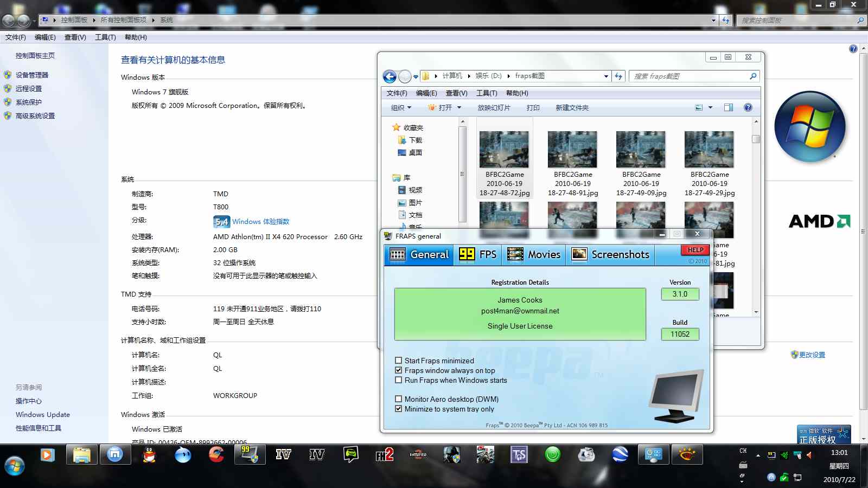Screen dimensions: 868x488
Task: Click Windows Start orb on taskbar
Action: pos(15,466)
